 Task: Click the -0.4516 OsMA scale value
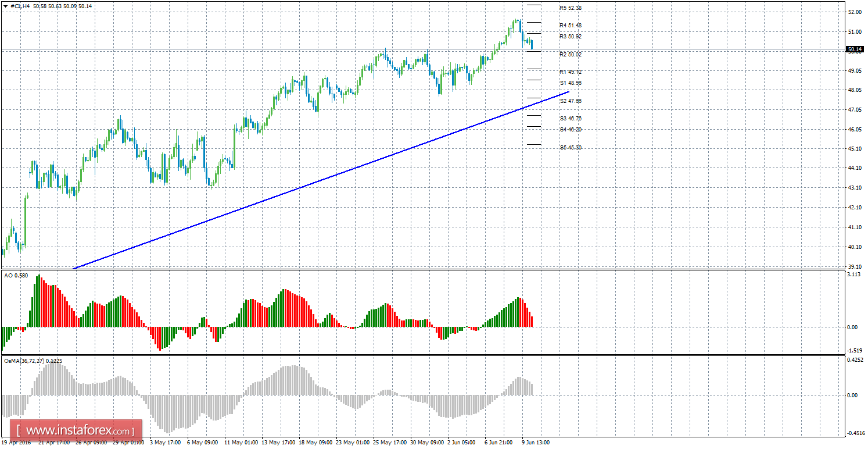tap(855, 433)
